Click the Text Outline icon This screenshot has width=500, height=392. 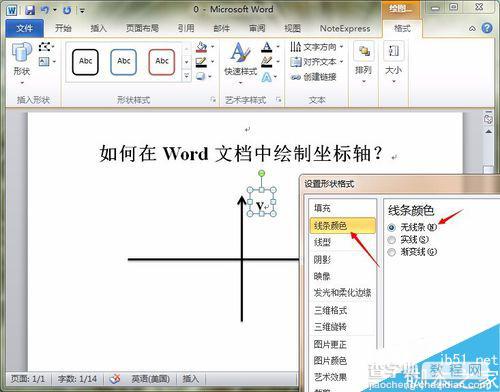click(267, 62)
